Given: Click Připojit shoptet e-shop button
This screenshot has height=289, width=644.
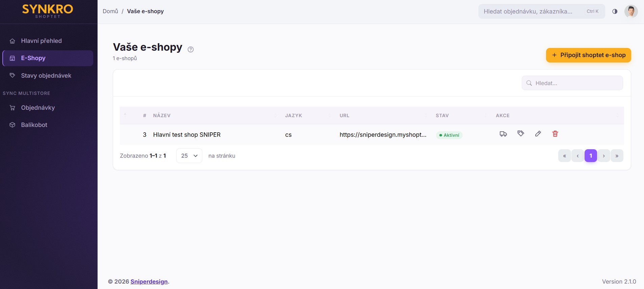Looking at the screenshot, I should [x=588, y=55].
